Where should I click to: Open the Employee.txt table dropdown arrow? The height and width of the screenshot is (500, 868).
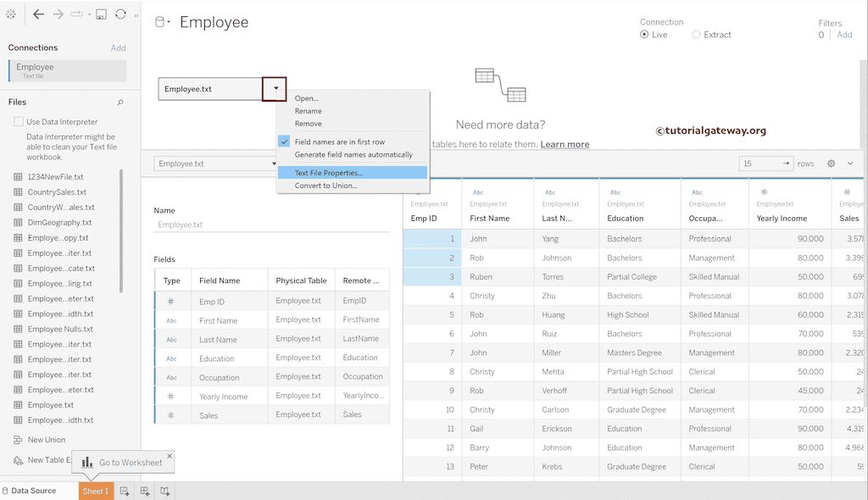tap(274, 88)
